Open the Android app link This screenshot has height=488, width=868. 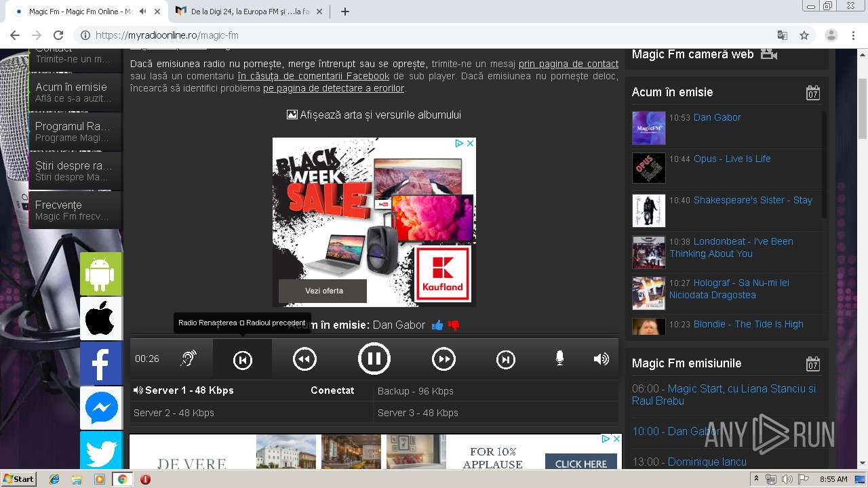point(101,274)
